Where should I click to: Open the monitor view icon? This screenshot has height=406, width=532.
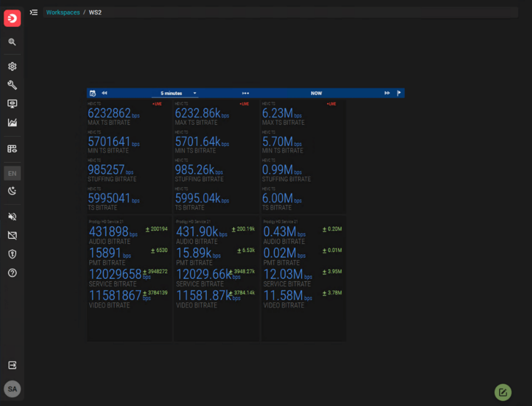(12, 104)
